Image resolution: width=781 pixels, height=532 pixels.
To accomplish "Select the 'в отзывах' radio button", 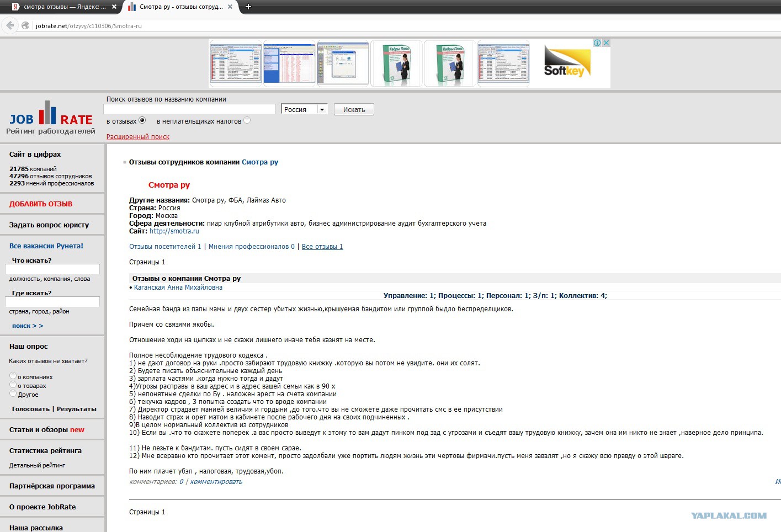I will pos(142,120).
